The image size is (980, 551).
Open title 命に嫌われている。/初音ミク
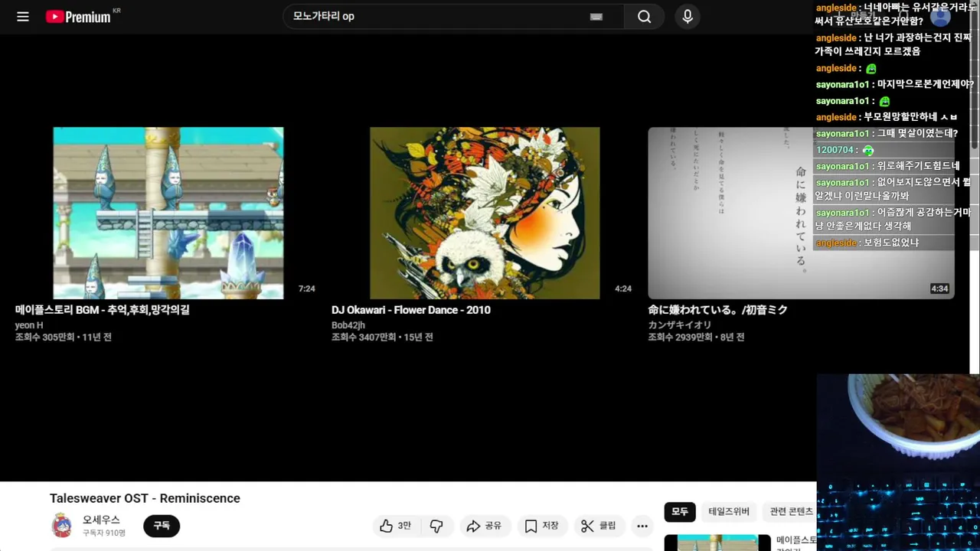717,310
